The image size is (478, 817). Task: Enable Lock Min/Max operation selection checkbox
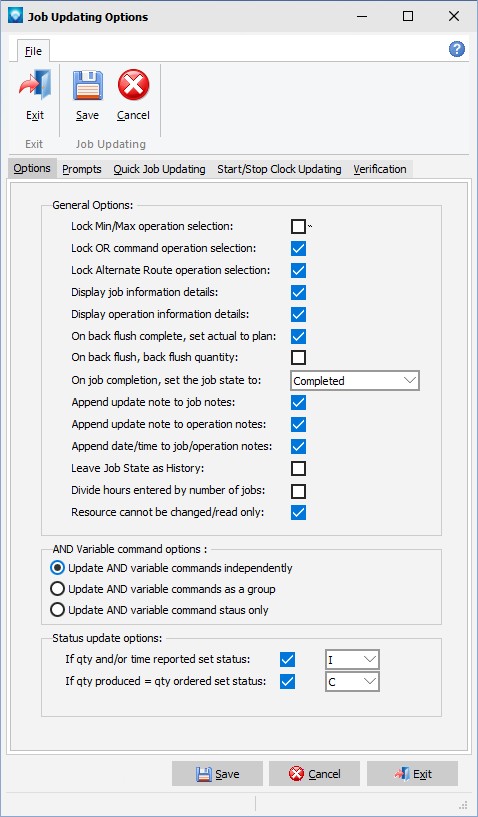pyautogui.click(x=299, y=227)
